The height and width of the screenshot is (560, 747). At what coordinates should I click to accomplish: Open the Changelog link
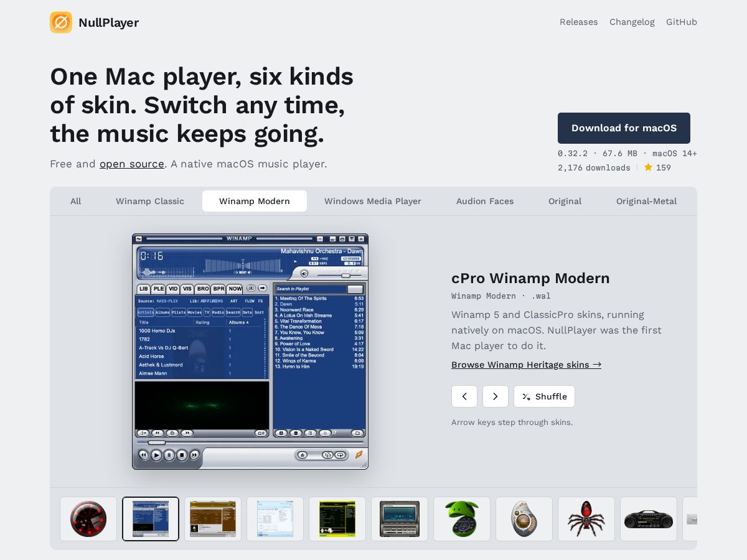(632, 22)
